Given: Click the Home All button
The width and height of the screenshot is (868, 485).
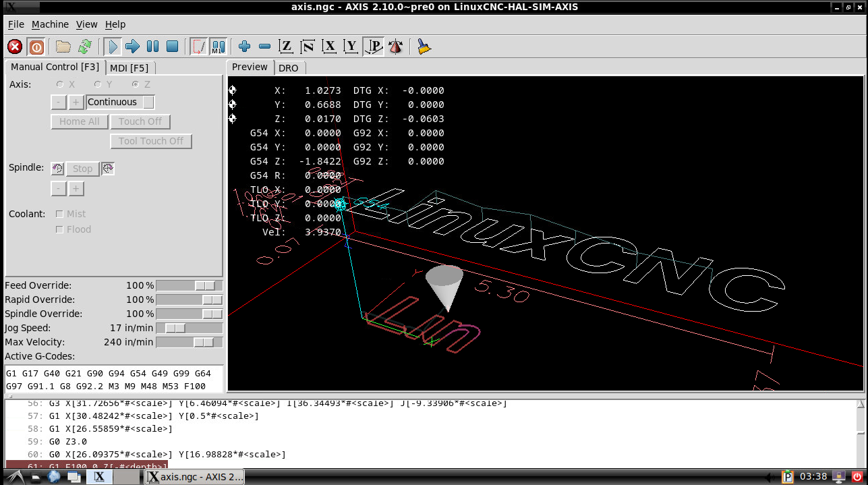Looking at the screenshot, I should pos(79,121).
